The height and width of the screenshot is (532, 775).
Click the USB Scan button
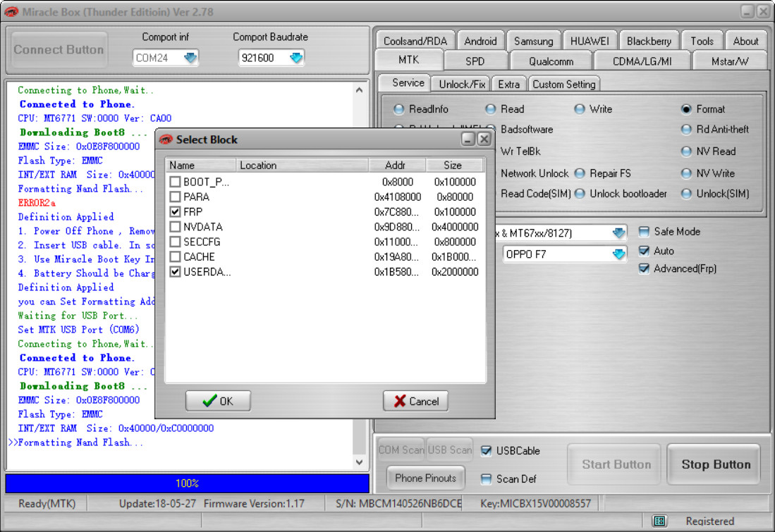pos(449,450)
